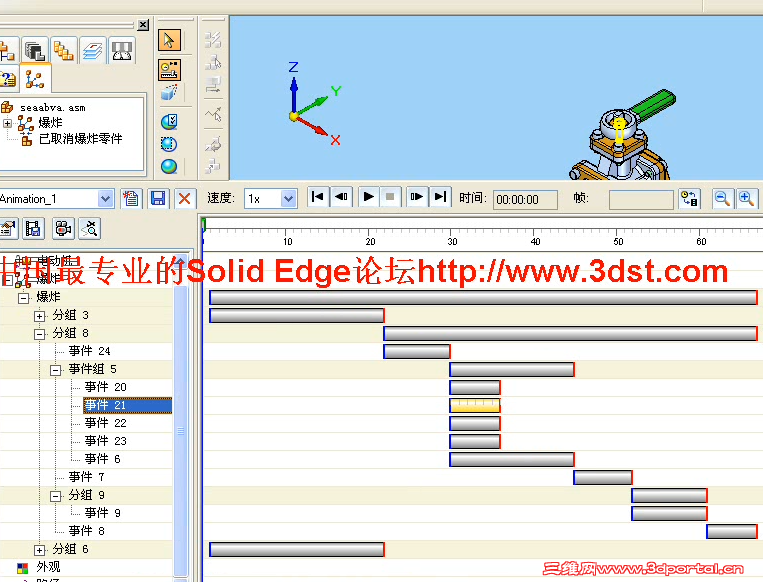Collapse 分组 8
763x582 pixels.
click(39, 334)
